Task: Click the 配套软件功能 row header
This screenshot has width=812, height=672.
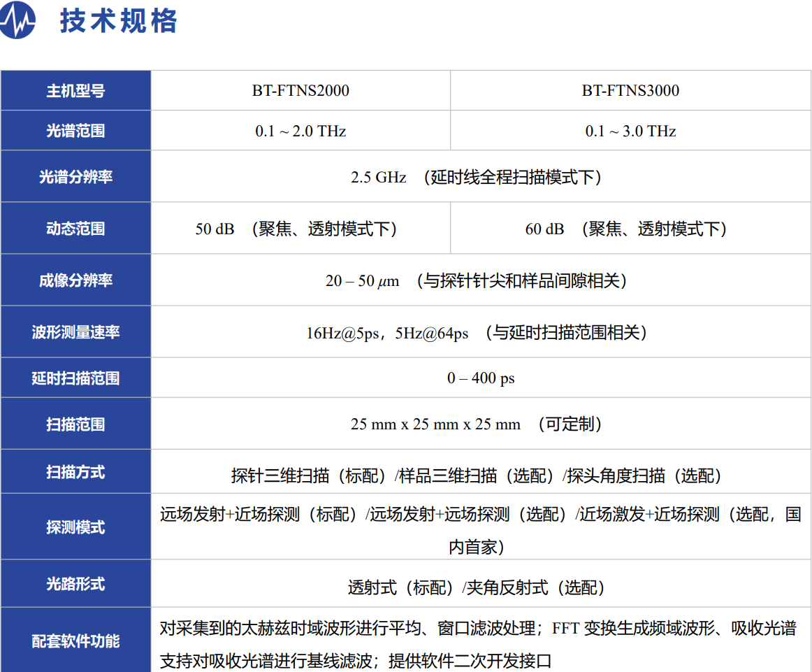Action: pyautogui.click(x=75, y=641)
